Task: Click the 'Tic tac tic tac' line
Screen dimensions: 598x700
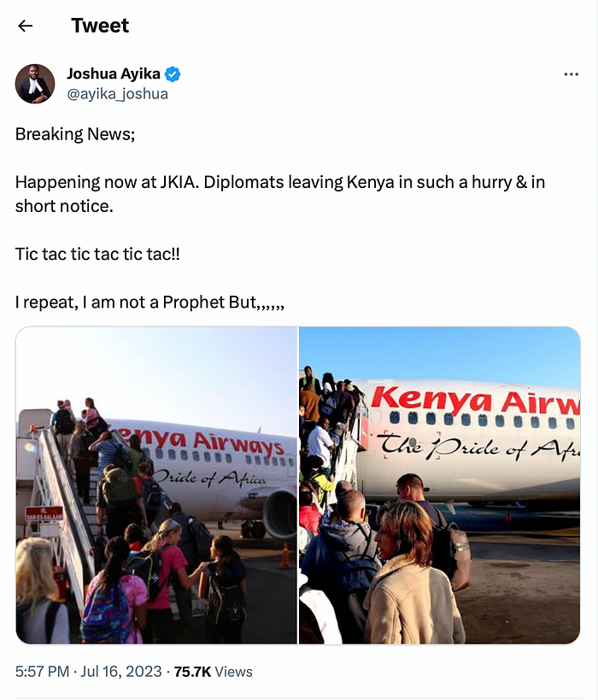Action: tap(97, 254)
